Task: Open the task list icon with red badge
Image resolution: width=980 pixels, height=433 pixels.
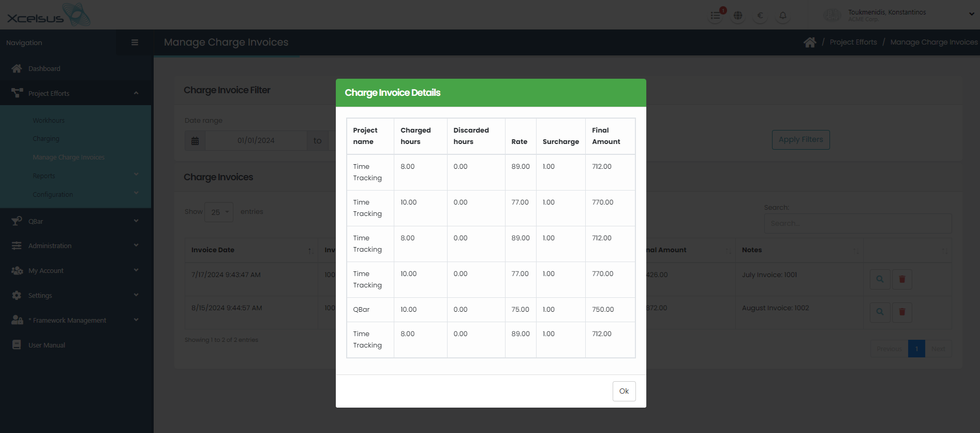Action: click(x=716, y=16)
